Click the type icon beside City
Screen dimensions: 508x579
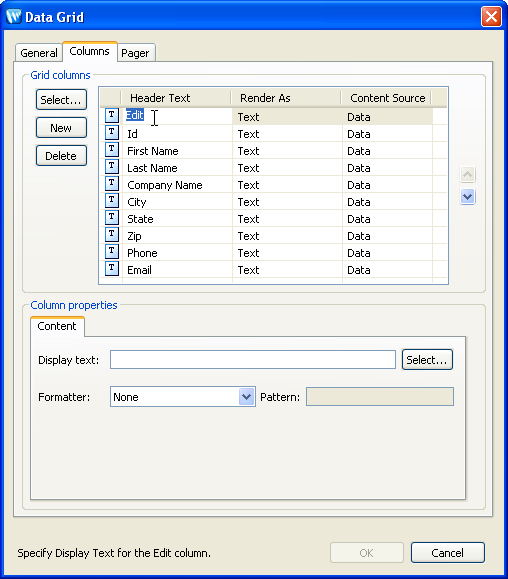[x=111, y=201]
